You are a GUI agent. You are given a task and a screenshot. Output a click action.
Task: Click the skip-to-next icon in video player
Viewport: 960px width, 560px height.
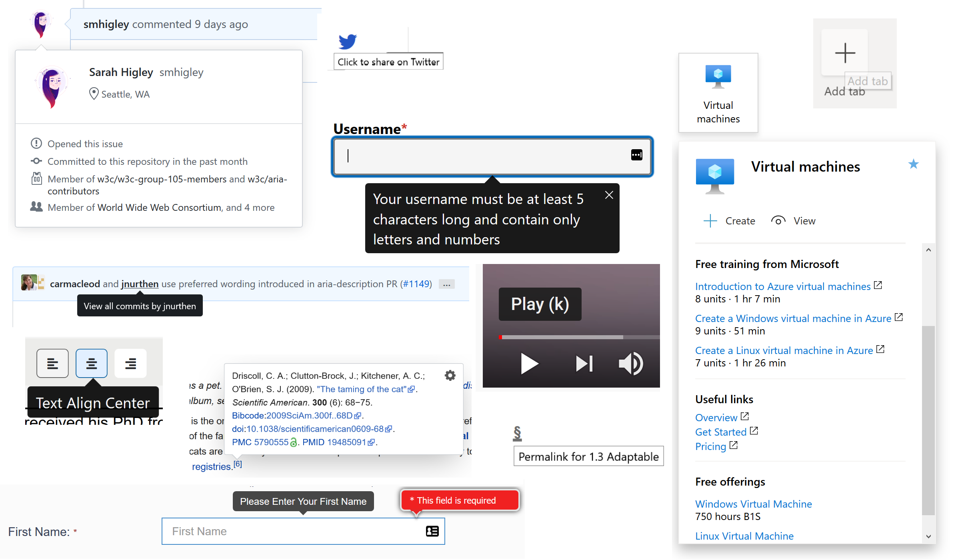584,364
